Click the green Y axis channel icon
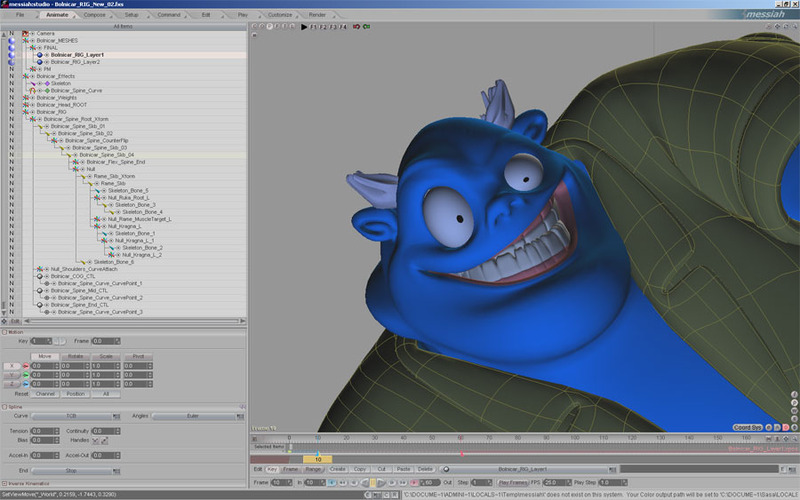800x500 pixels. [x=24, y=376]
